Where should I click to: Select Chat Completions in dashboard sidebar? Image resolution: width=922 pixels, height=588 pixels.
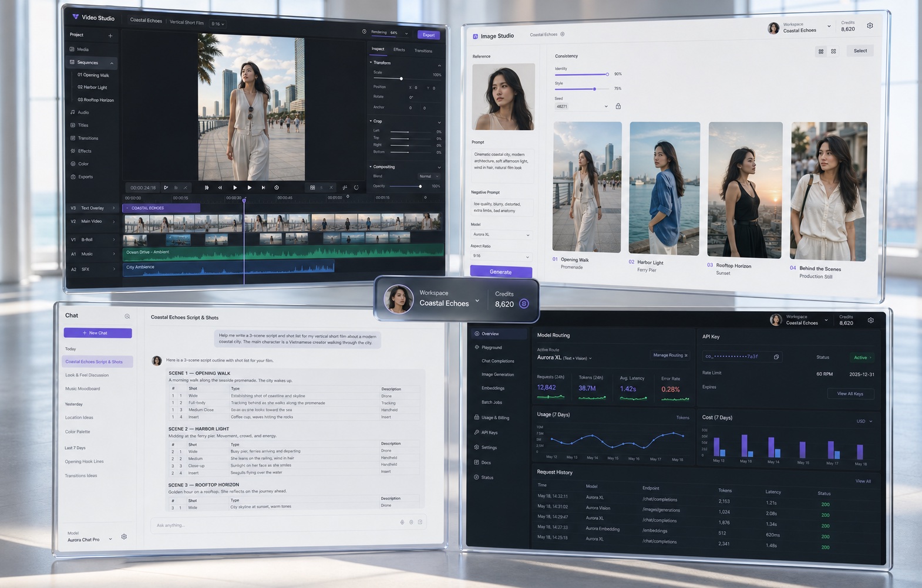click(498, 361)
